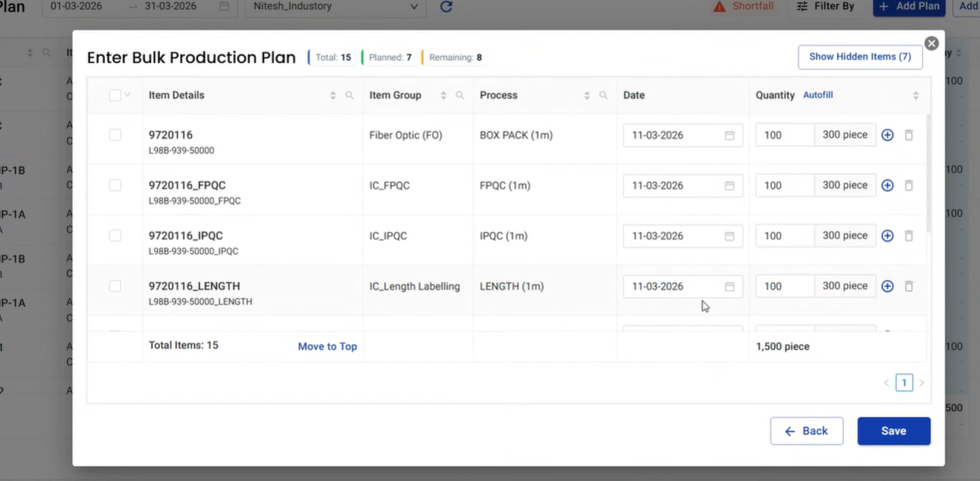
Task: Click the search icon in Item Details column
Action: pyautogui.click(x=350, y=96)
